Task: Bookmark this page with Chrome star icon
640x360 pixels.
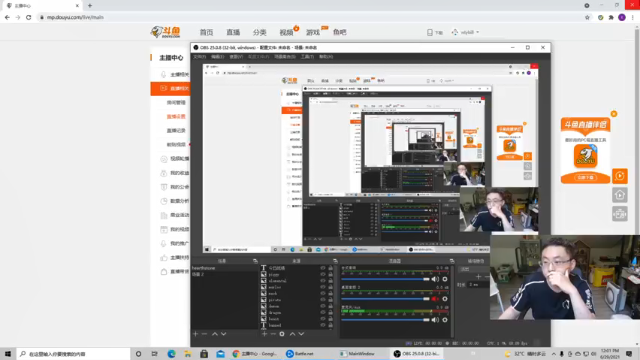Action: 587,17
